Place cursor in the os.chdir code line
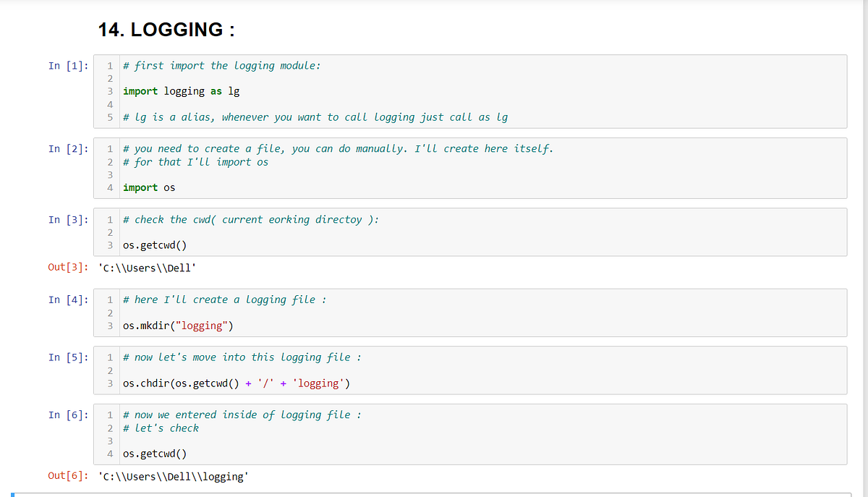This screenshot has width=868, height=497. tap(237, 383)
